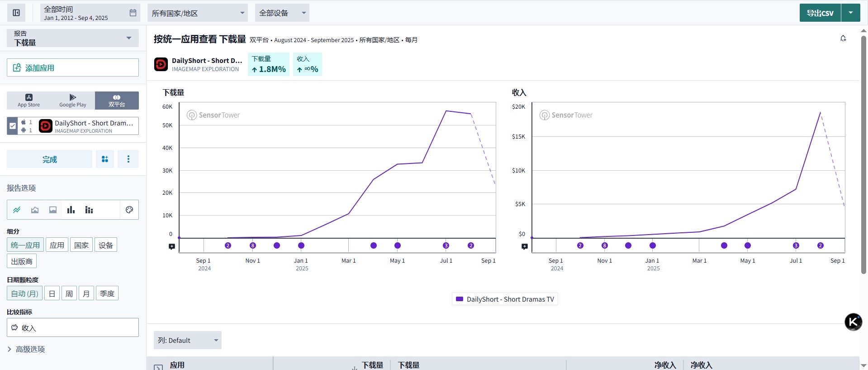
Task: Select 出版商 breakdown option
Action: (22, 261)
